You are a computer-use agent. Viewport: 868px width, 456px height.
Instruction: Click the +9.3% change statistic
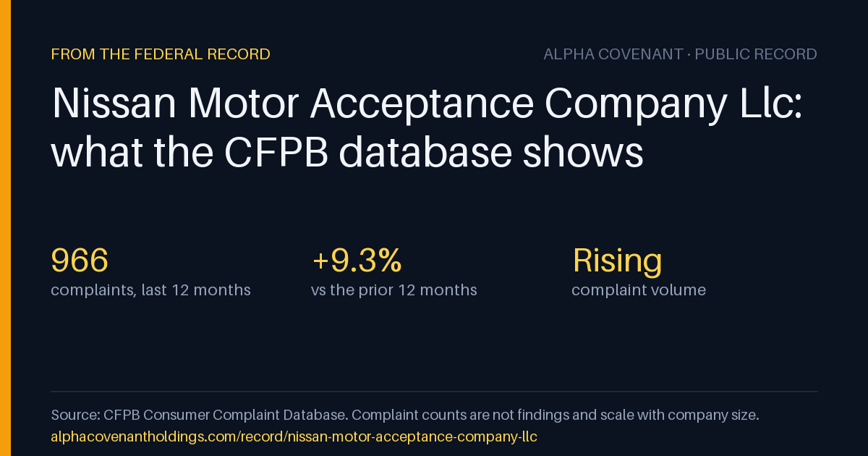click(357, 261)
